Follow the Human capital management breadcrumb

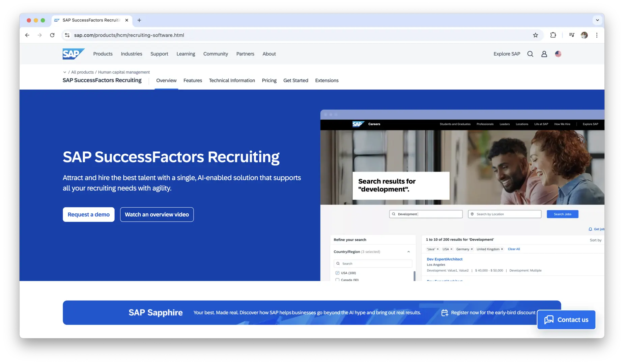pos(124,72)
